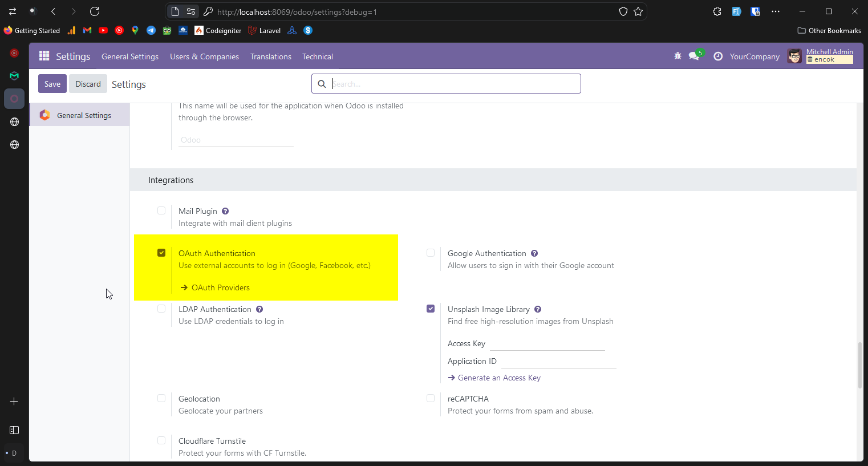
Task: Click the General Settings app icon in sidebar
Action: pyautogui.click(x=45, y=115)
